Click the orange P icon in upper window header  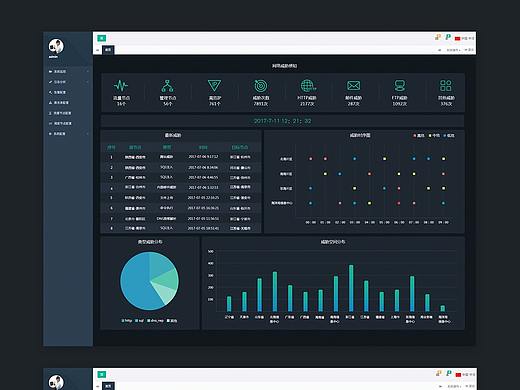click(438, 37)
